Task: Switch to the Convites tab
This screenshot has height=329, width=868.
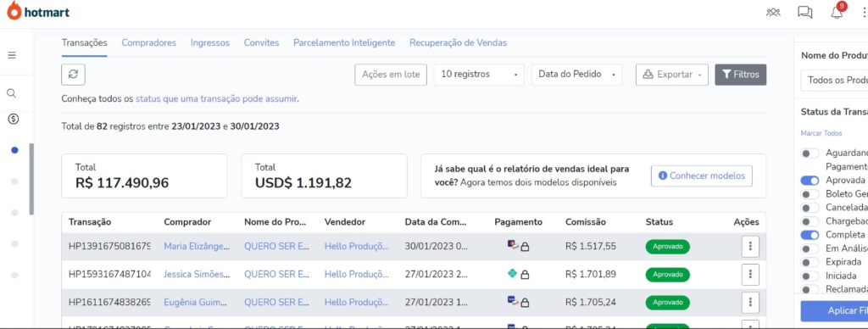Action: click(x=261, y=42)
